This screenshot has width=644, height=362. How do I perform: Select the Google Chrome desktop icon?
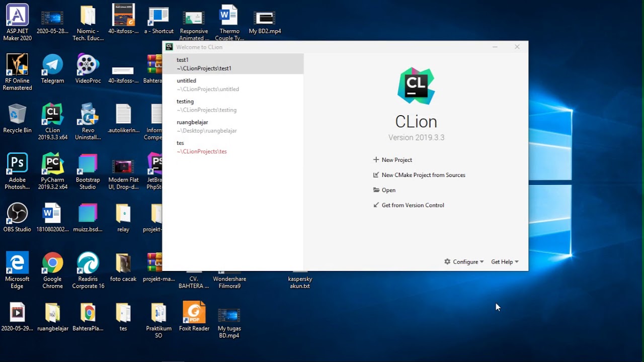click(x=52, y=271)
